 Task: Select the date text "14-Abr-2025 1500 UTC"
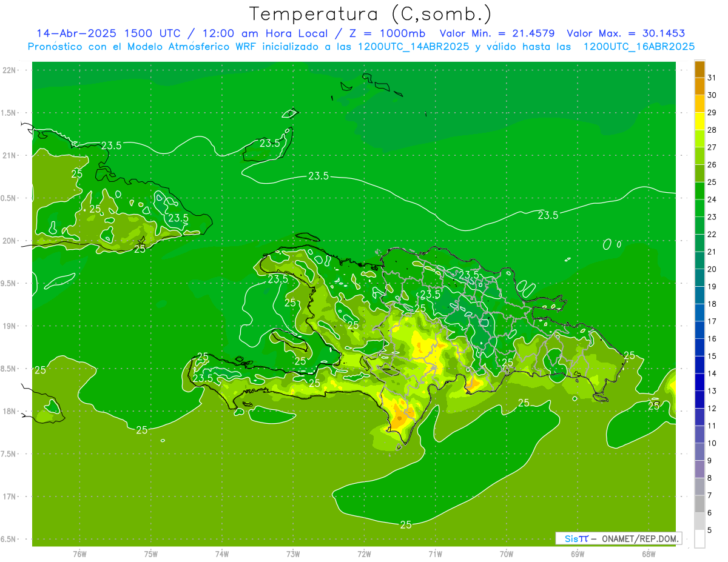point(107,33)
